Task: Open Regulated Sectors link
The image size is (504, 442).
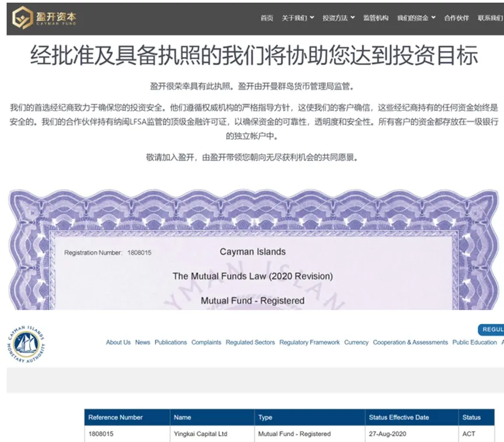Action: pyautogui.click(x=251, y=342)
